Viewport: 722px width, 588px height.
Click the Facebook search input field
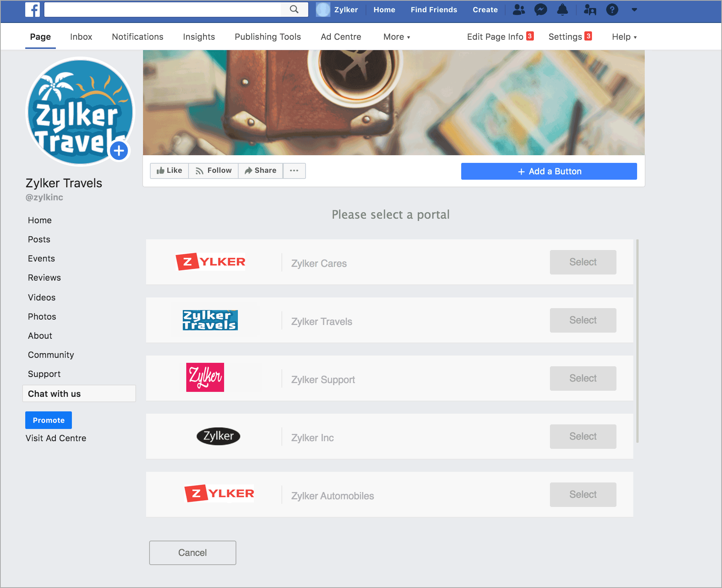tap(163, 10)
